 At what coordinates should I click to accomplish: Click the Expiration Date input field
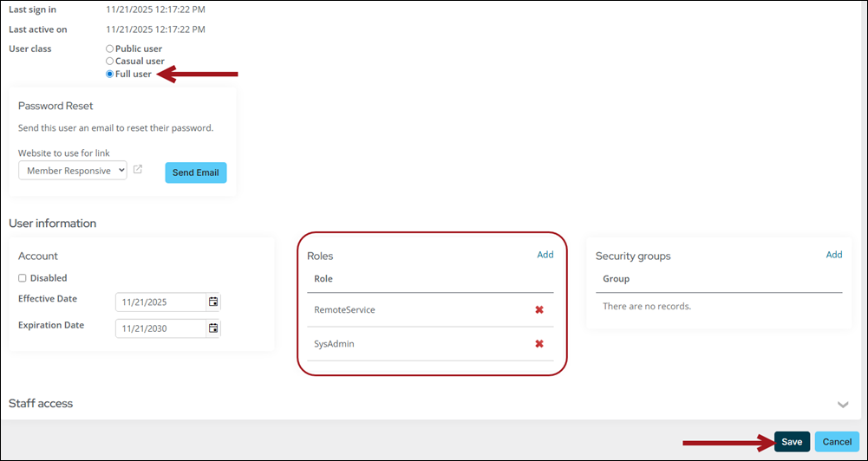pos(161,328)
